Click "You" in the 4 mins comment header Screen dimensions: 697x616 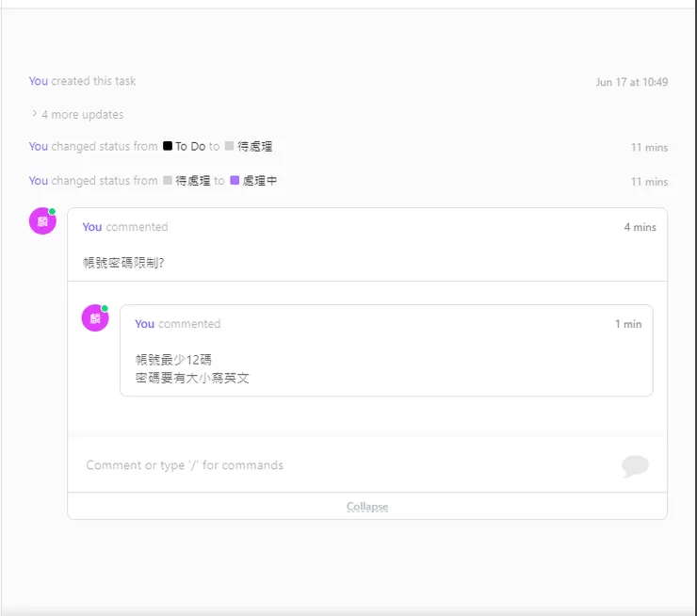click(92, 227)
